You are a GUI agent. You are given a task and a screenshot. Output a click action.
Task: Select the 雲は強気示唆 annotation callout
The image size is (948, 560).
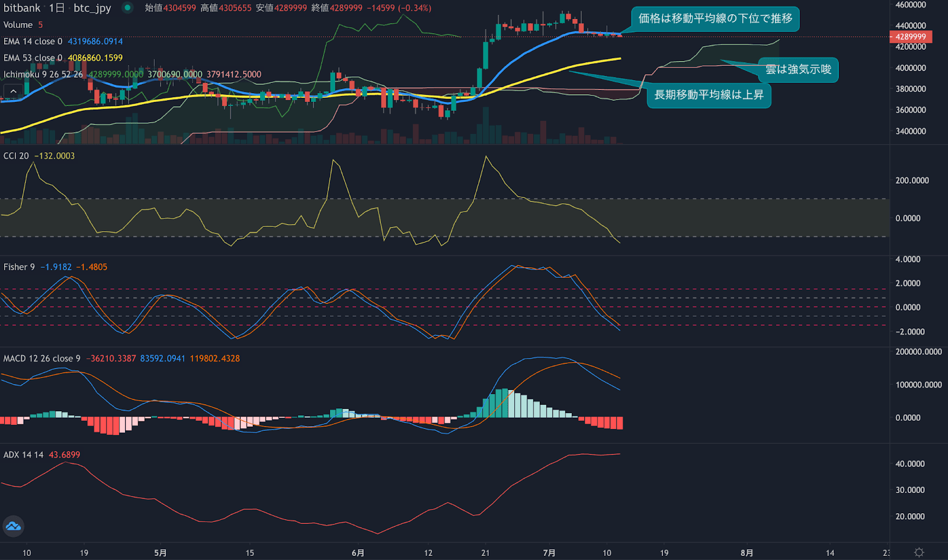[x=798, y=70]
